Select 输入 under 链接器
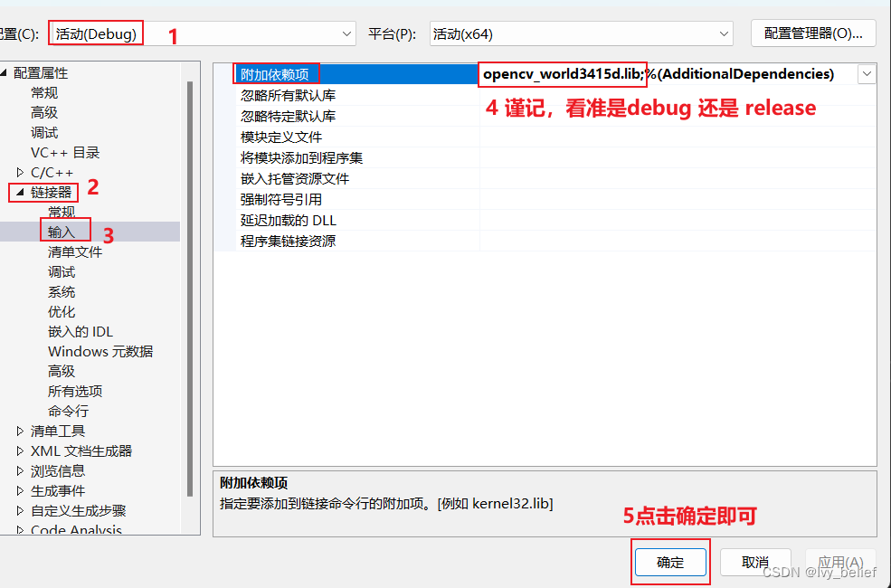This screenshot has width=891, height=588. click(62, 232)
